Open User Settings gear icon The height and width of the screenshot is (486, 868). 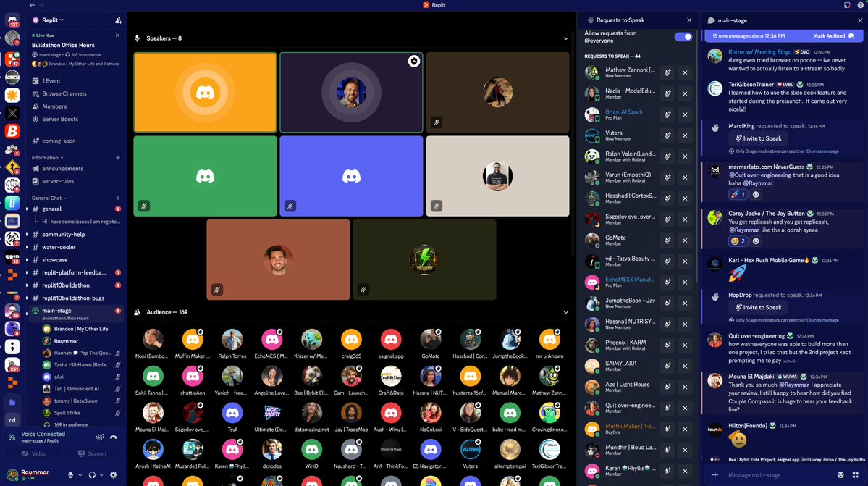click(114, 474)
